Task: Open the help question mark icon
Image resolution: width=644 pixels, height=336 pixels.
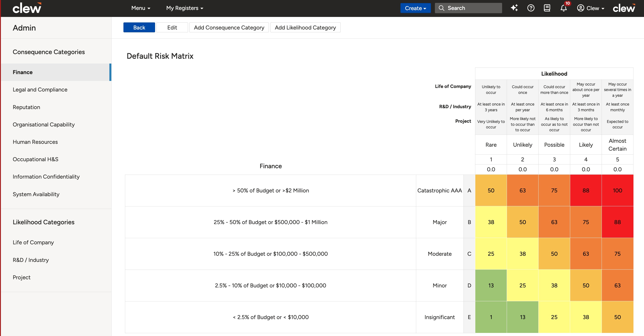Action: [x=531, y=8]
